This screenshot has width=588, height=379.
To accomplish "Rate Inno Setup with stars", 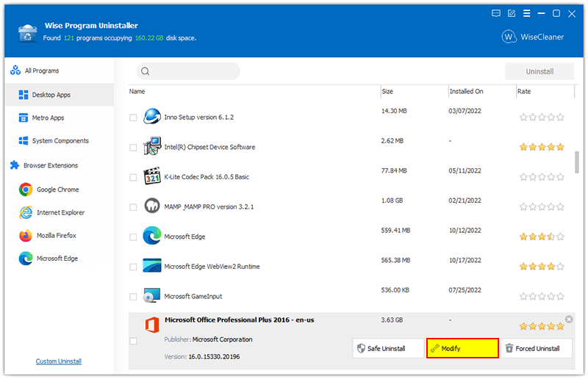I will (542, 118).
